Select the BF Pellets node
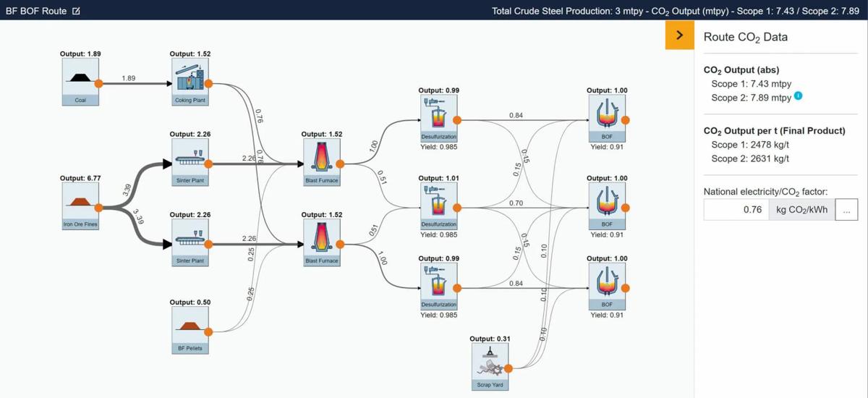The height and width of the screenshot is (398, 868). pos(190,330)
